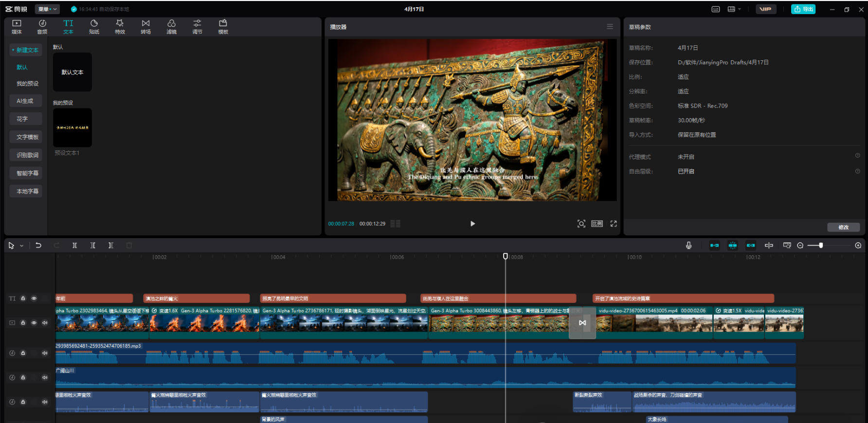Enter fullscreen preview

[614, 224]
